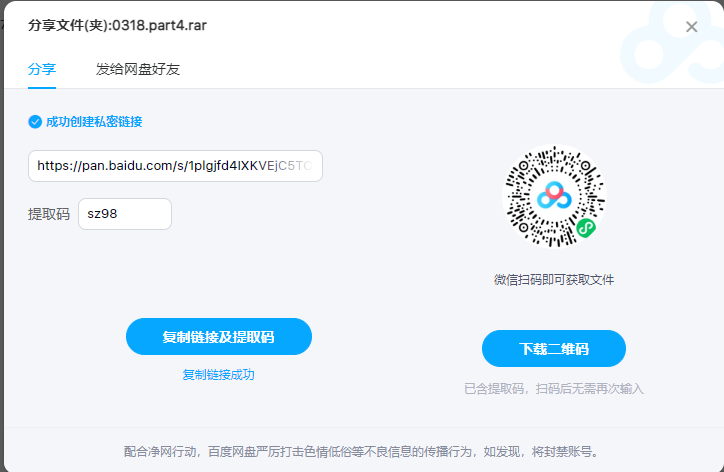Close the share dialog with the X

click(691, 27)
